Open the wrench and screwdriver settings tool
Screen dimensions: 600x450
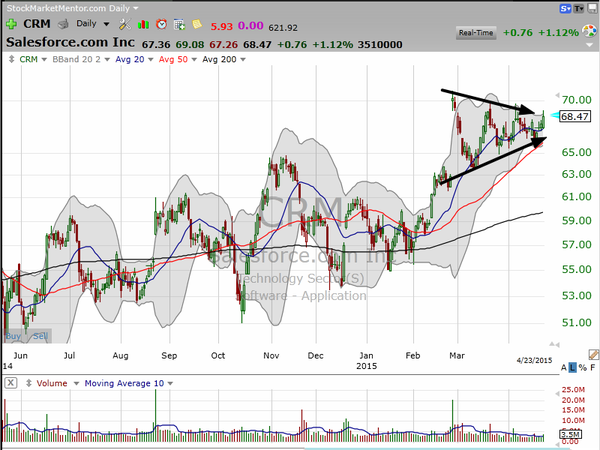124,24
